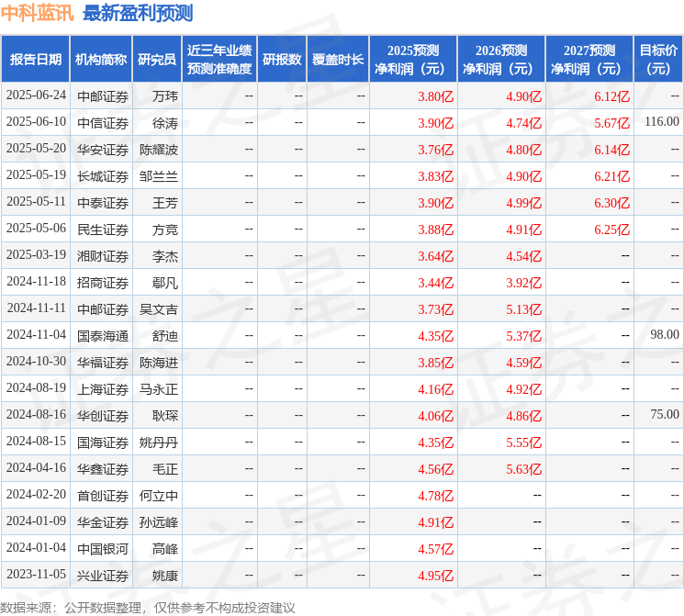Select 中国银河 institution cell

[x=103, y=548]
